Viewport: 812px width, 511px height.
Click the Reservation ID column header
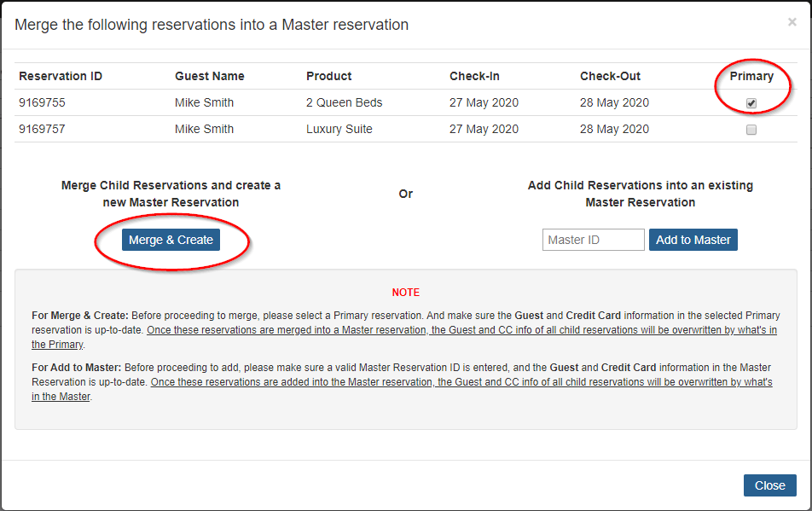coord(60,76)
